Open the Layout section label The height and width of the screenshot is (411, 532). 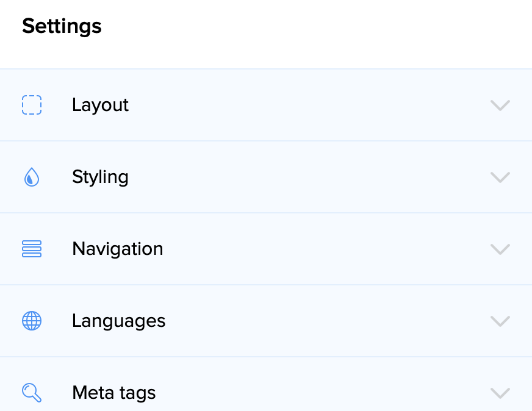100,105
